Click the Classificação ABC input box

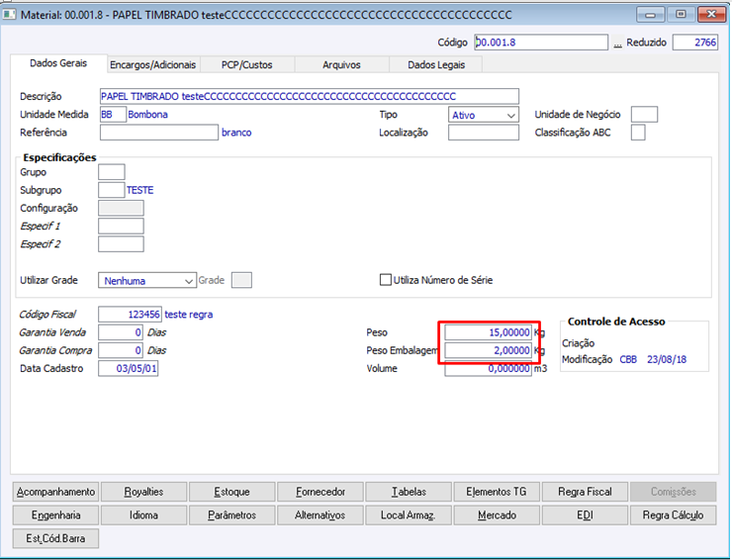(638, 133)
